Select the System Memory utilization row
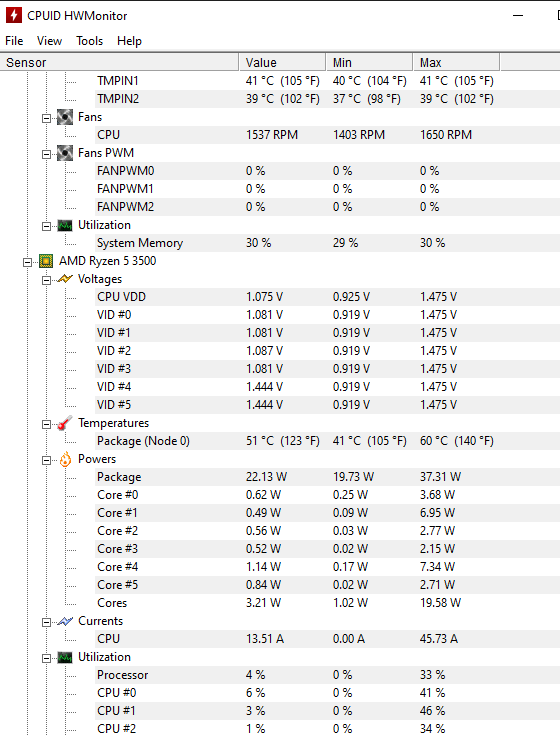The height and width of the screenshot is (736, 560). click(280, 243)
